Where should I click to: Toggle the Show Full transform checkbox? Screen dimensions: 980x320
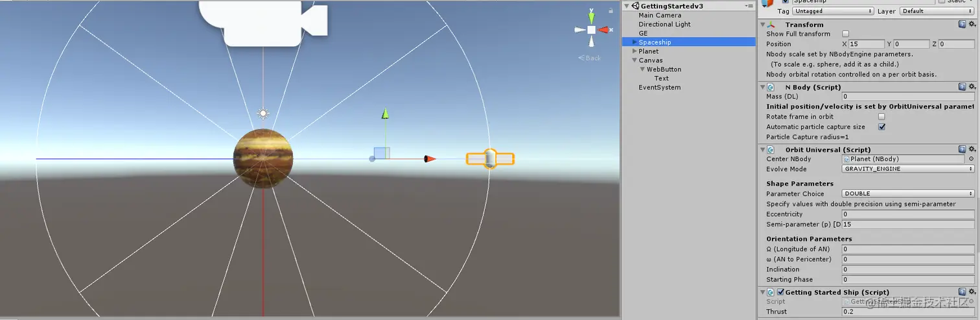tap(845, 34)
